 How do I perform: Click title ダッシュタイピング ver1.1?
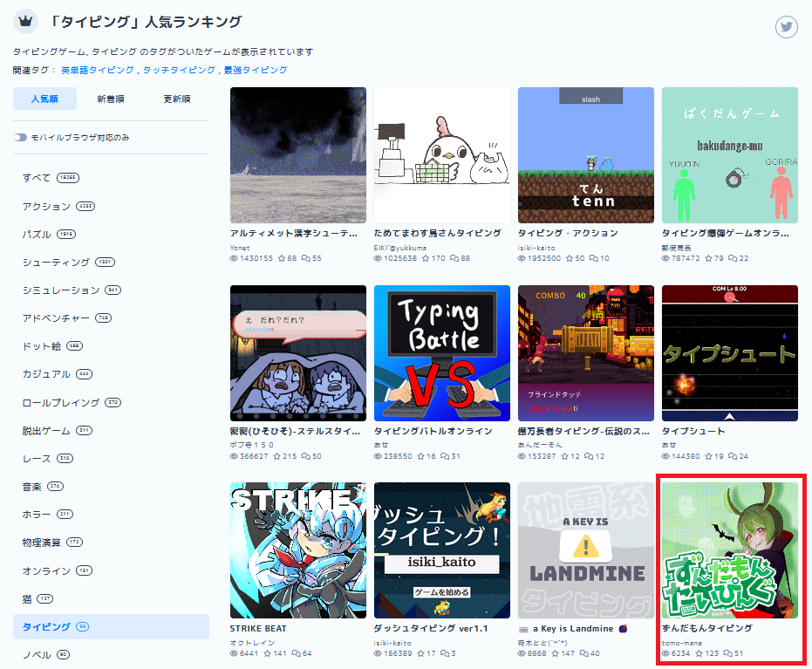431,628
